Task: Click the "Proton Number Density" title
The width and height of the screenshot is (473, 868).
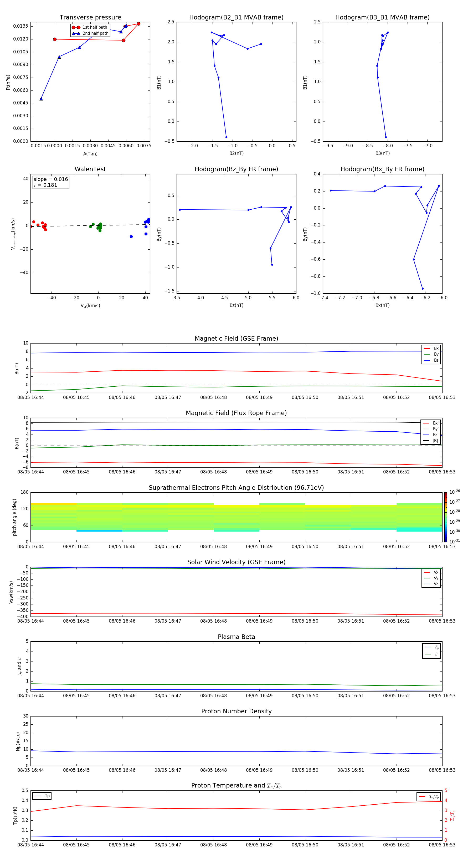Action: coord(236,712)
